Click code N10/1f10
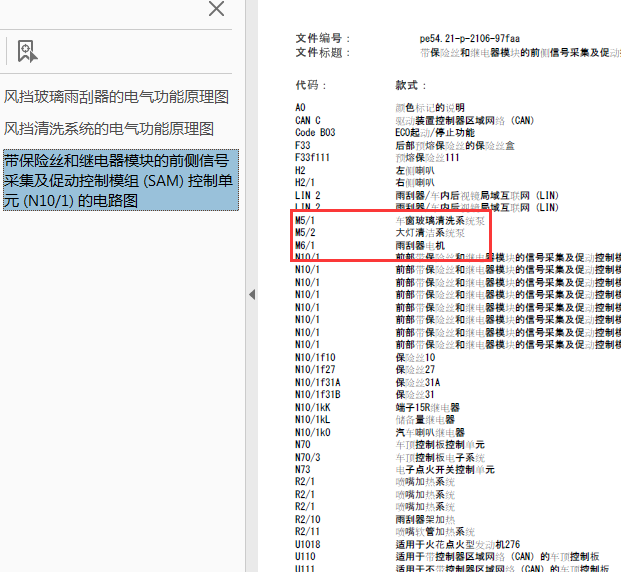 (315, 357)
